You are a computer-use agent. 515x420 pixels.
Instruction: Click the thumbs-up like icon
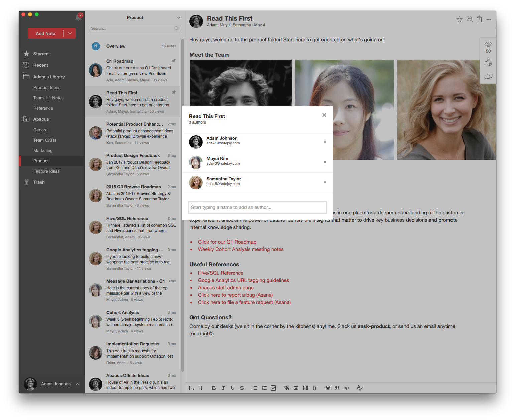coord(488,62)
